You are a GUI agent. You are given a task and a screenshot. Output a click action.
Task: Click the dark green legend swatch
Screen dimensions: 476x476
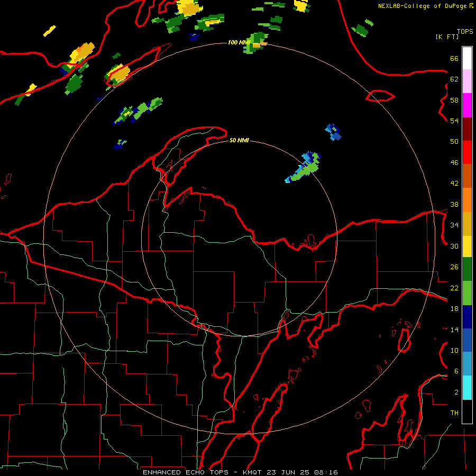click(x=467, y=269)
